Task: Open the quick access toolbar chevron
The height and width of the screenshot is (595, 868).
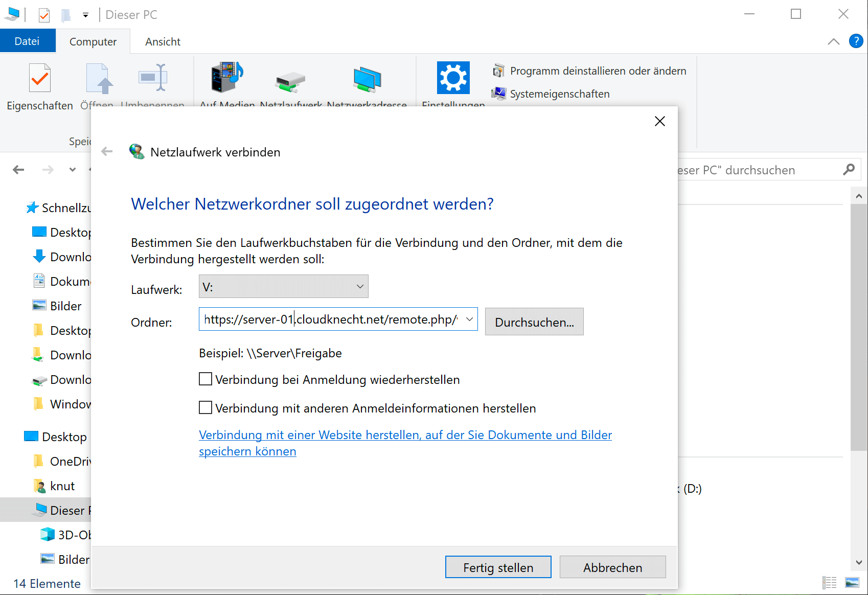Action: 85,15
